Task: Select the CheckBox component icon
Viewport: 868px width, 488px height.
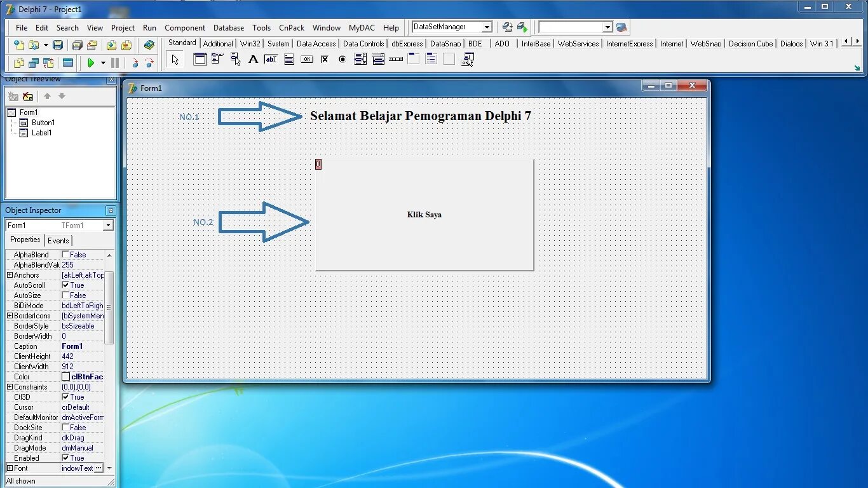Action: (x=325, y=59)
